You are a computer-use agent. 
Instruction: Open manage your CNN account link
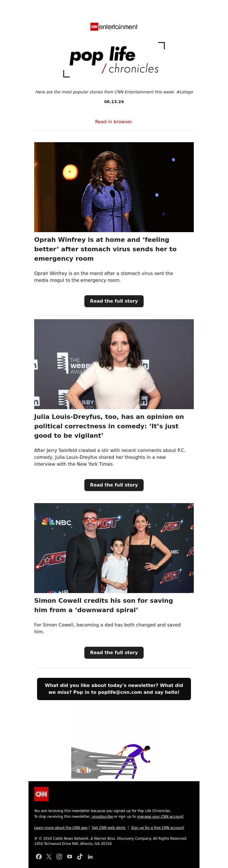pos(160,816)
